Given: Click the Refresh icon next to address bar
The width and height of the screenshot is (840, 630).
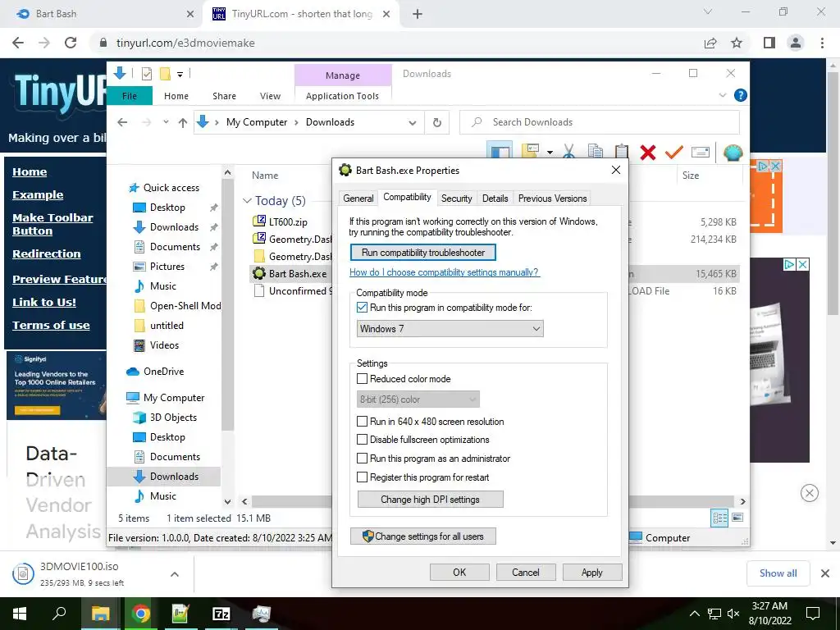Looking at the screenshot, I should point(437,123).
